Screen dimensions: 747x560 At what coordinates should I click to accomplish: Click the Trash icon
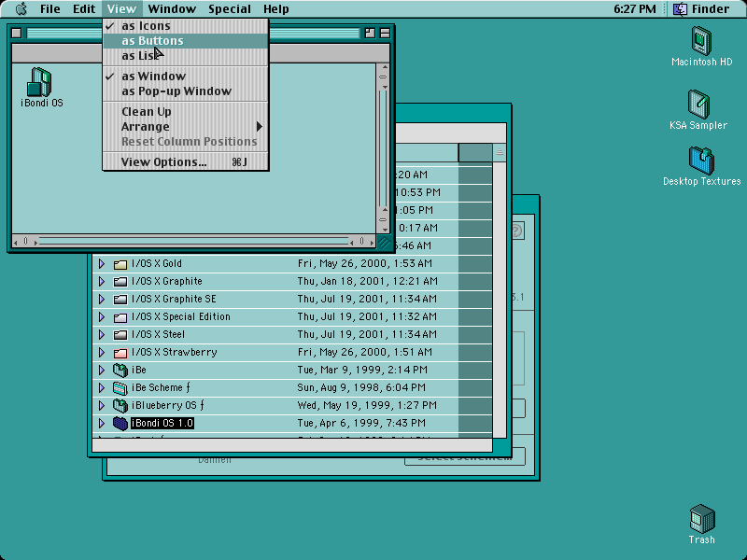pyautogui.click(x=702, y=518)
